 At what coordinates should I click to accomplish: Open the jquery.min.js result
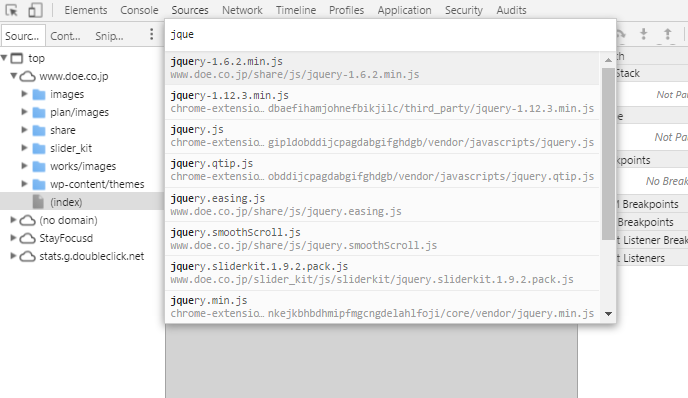382,307
